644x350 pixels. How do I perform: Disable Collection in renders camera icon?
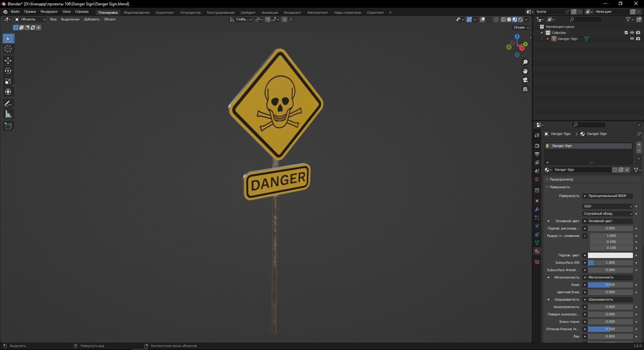coord(638,33)
